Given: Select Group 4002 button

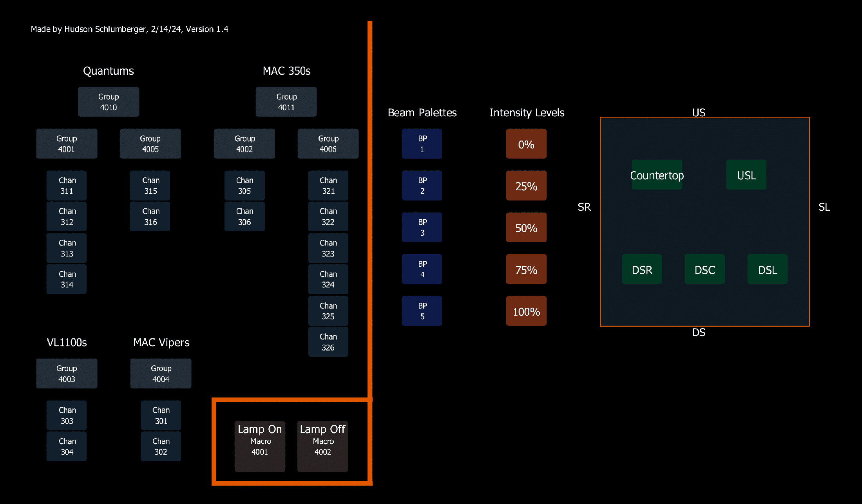Looking at the screenshot, I should [244, 144].
